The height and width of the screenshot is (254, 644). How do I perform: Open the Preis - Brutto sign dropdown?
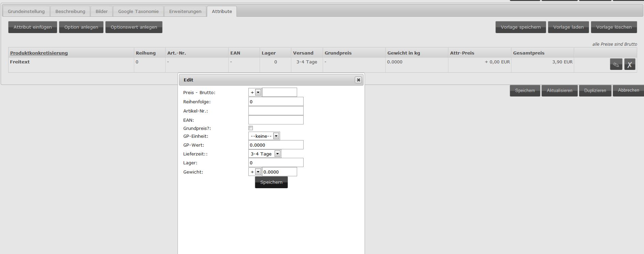pyautogui.click(x=255, y=92)
